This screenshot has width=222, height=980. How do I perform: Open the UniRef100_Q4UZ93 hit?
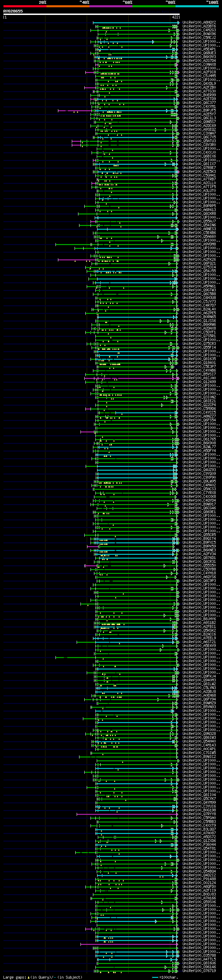(199, 470)
